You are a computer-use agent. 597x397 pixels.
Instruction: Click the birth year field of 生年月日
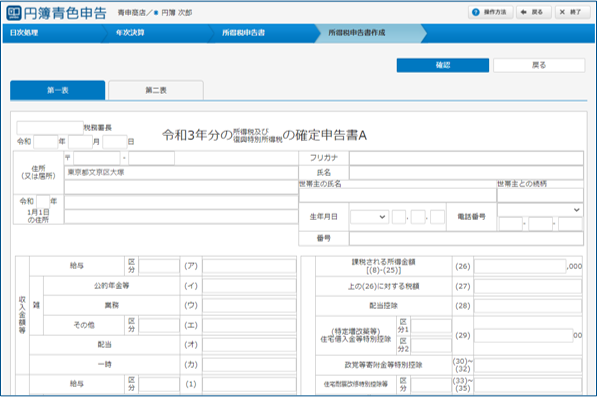[399, 217]
